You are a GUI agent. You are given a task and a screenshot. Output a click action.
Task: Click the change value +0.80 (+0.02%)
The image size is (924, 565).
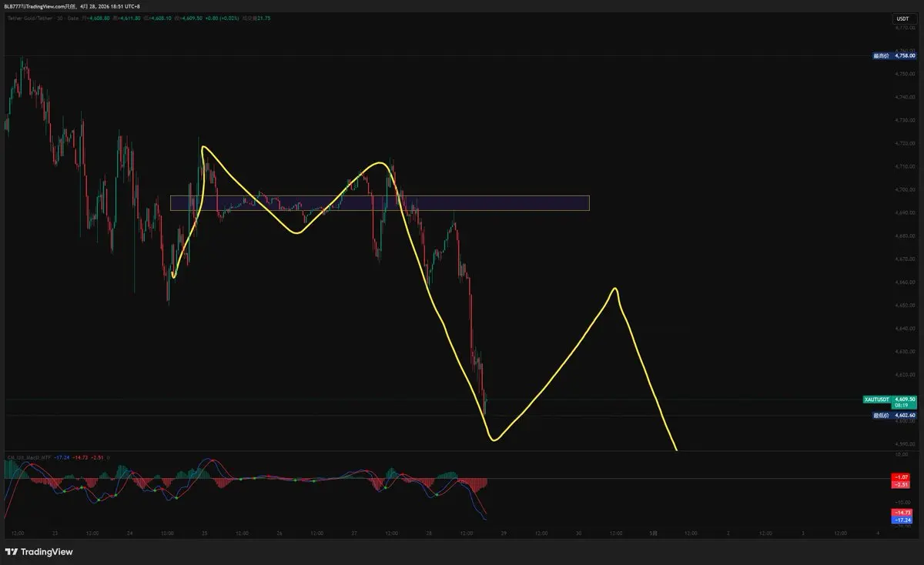(222, 18)
